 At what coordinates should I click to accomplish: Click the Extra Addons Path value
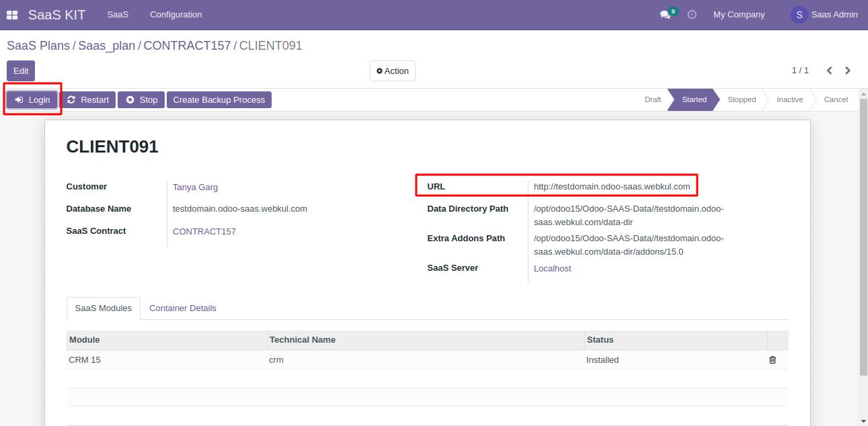(629, 245)
